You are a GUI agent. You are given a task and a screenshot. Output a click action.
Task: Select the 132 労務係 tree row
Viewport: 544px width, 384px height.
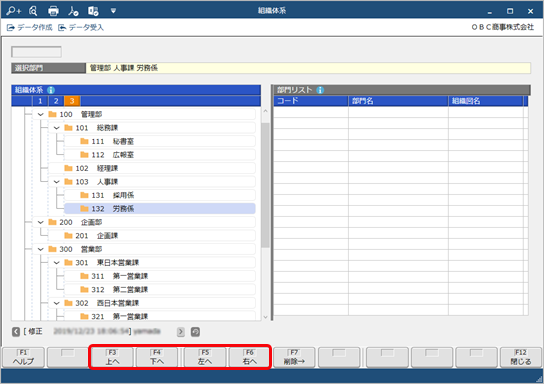[160, 209]
